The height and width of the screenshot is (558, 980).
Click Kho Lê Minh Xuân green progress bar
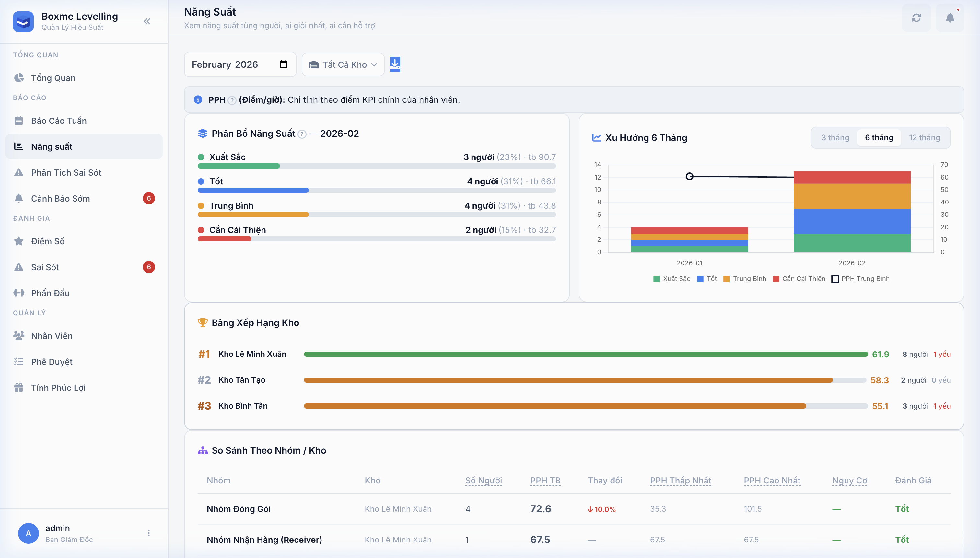[585, 354]
